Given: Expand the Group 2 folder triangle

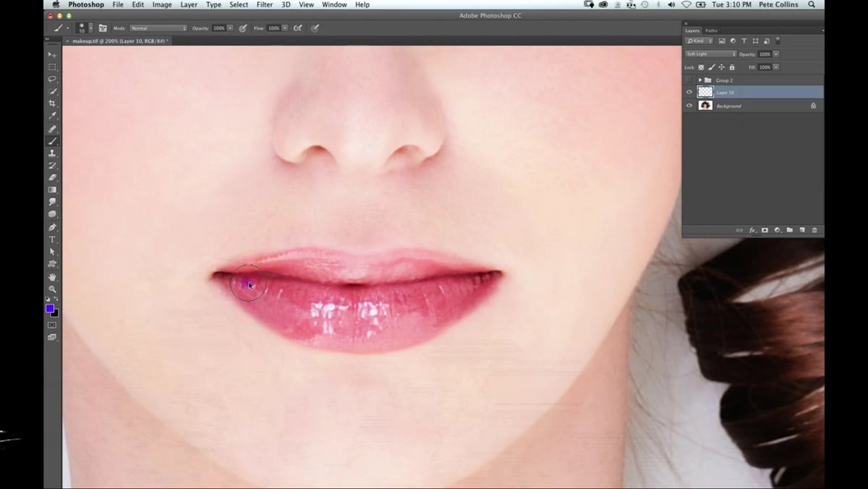Looking at the screenshot, I should 700,80.
